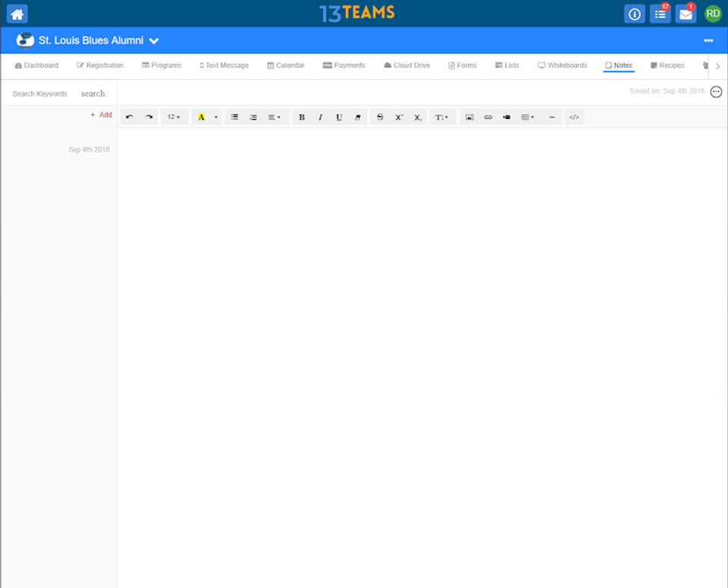
Task: Toggle superscript formatting
Action: coord(399,117)
